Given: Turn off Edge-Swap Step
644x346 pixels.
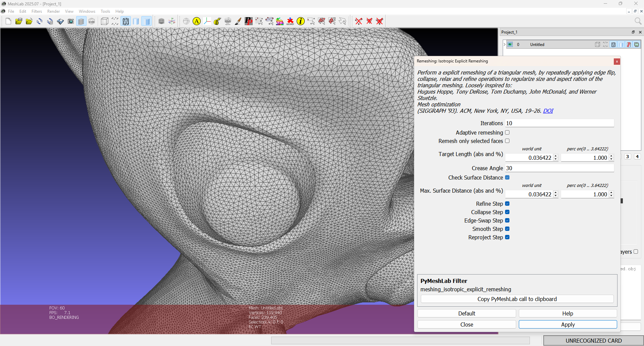Looking at the screenshot, I should click(507, 220).
